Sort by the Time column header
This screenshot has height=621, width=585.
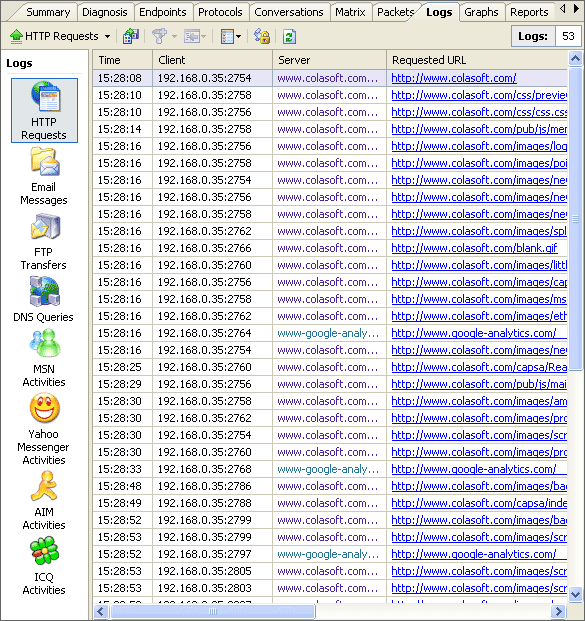123,60
